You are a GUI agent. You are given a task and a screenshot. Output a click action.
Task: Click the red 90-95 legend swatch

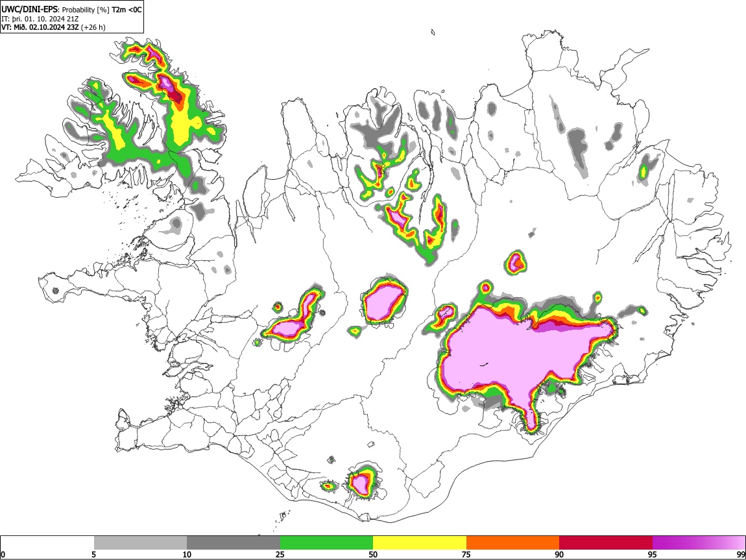tap(606, 543)
